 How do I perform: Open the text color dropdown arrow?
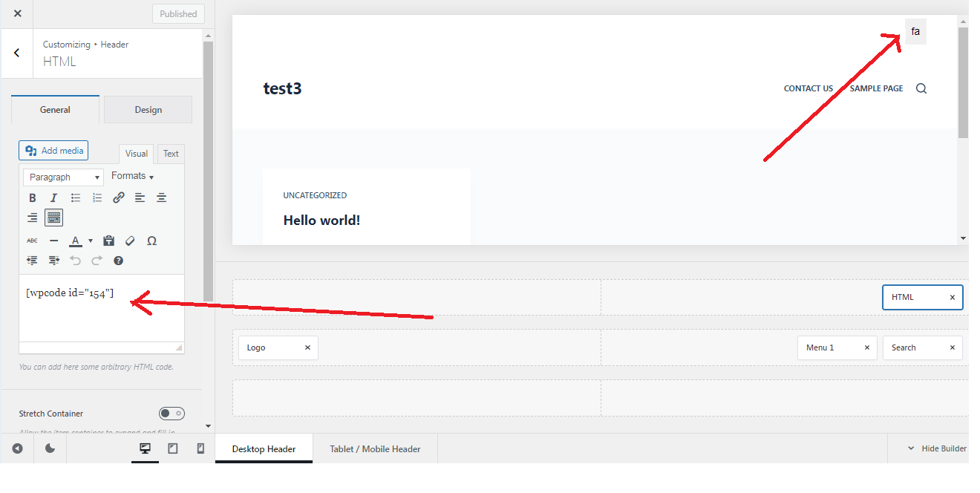[x=91, y=241]
